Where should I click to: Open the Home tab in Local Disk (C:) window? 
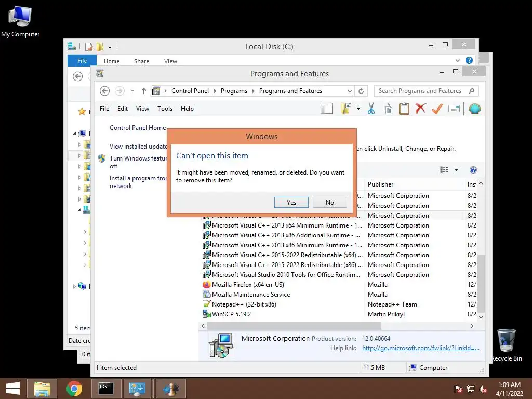pyautogui.click(x=112, y=61)
